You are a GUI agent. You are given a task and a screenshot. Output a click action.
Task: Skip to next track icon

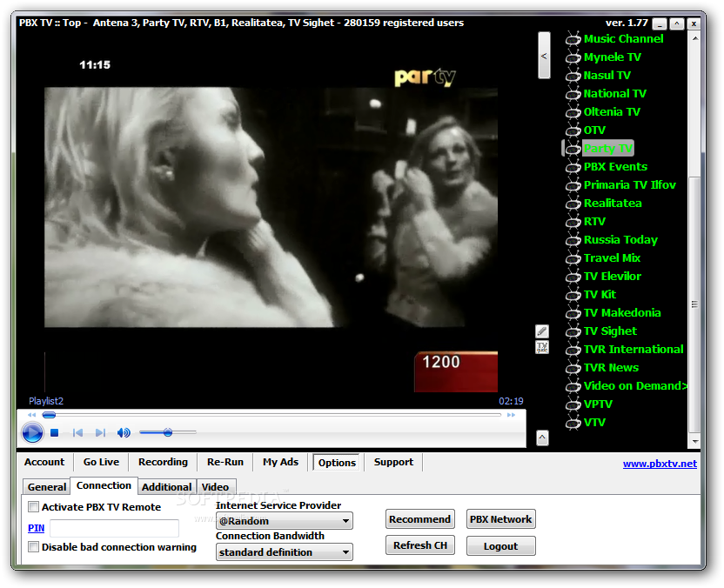pos(100,433)
